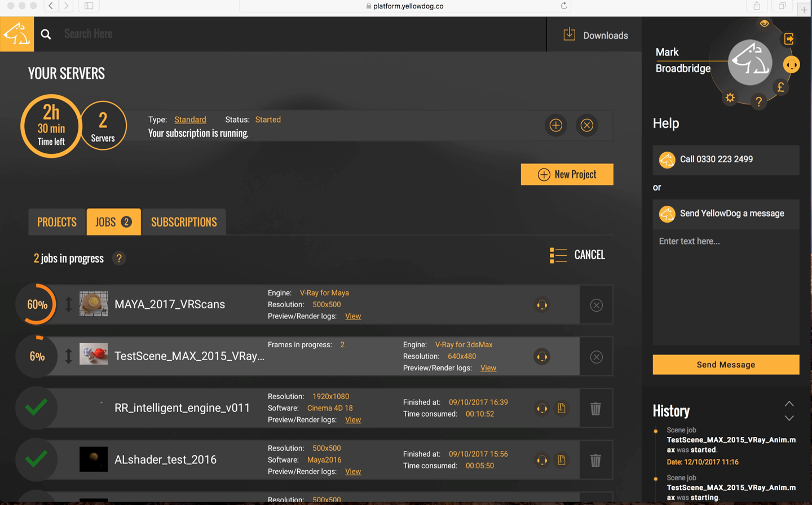Image resolution: width=812 pixels, height=505 pixels.
Task: Click the YellowDog logo home icon
Action: click(17, 34)
